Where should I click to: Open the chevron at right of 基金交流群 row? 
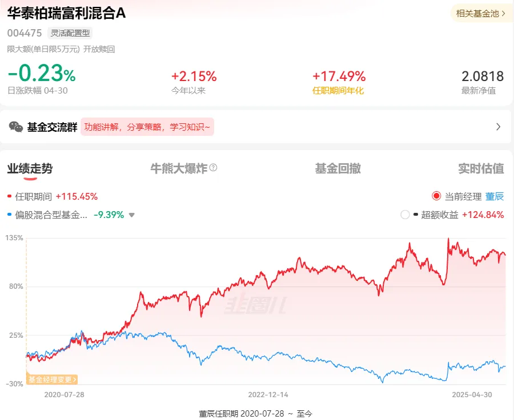coord(498,127)
